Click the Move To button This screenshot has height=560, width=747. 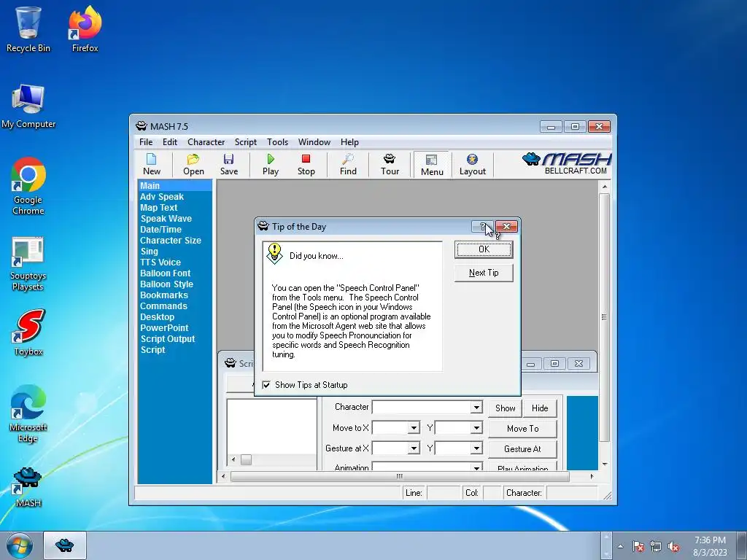click(x=522, y=429)
